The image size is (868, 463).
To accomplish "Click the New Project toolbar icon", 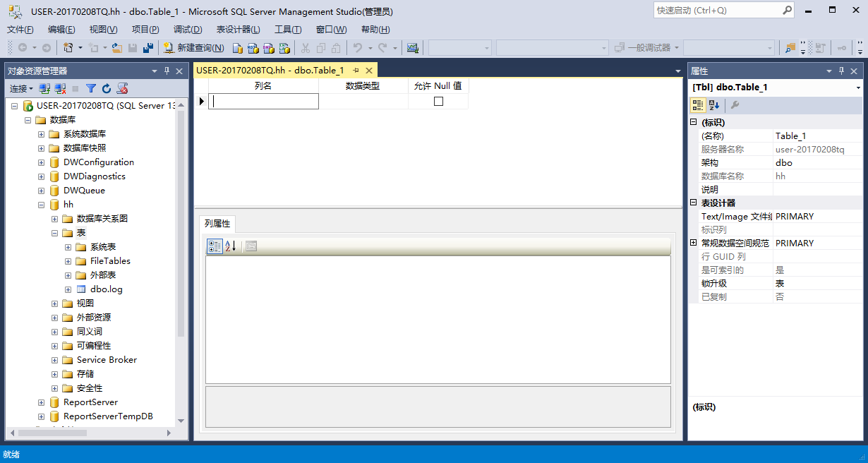I will [68, 48].
